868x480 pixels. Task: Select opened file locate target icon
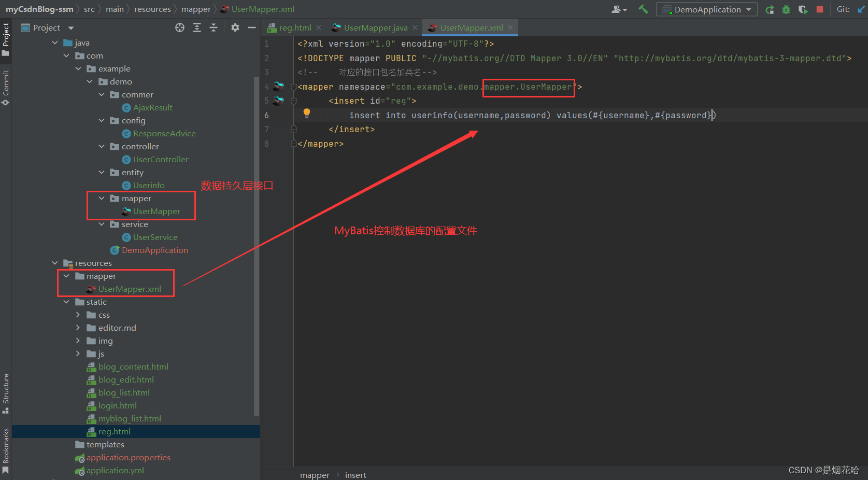180,27
